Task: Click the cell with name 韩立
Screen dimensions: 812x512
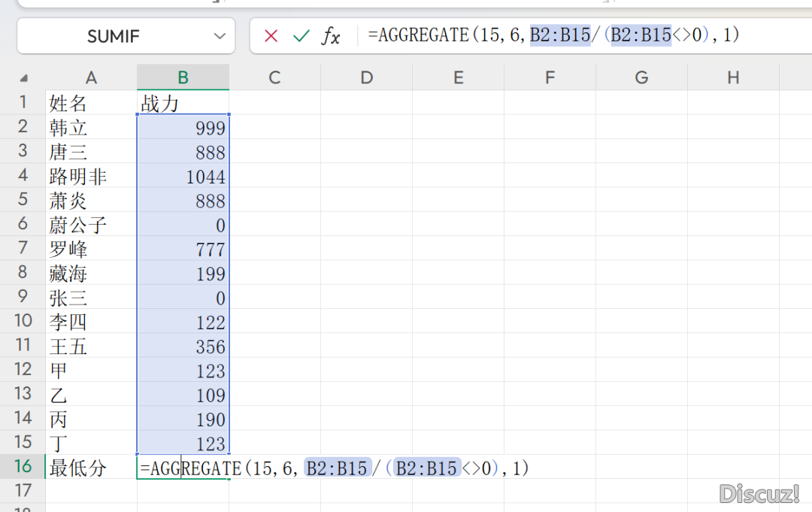Action: point(91,128)
